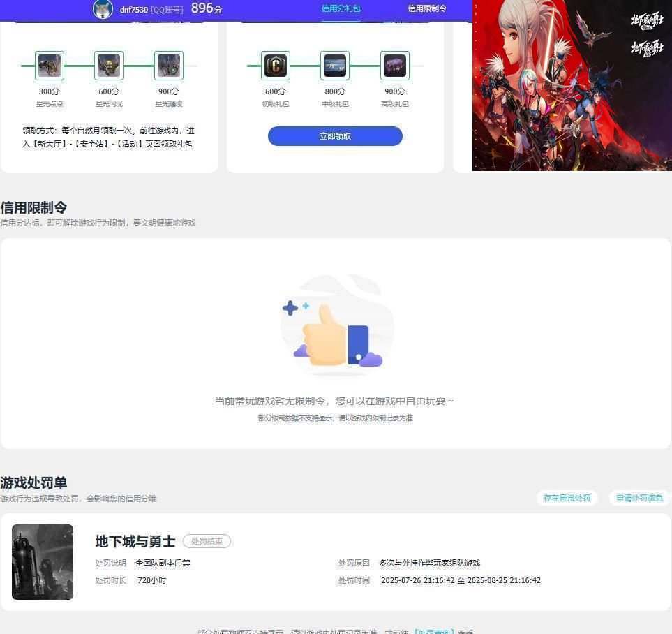Select the 300分 label under 星光点点 icon
The height and width of the screenshot is (634, 672).
coord(50,91)
